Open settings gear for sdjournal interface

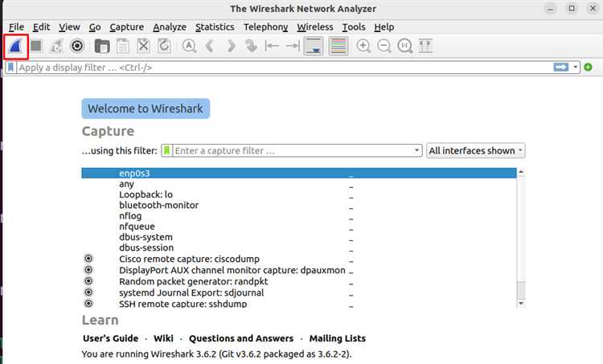[x=88, y=292]
